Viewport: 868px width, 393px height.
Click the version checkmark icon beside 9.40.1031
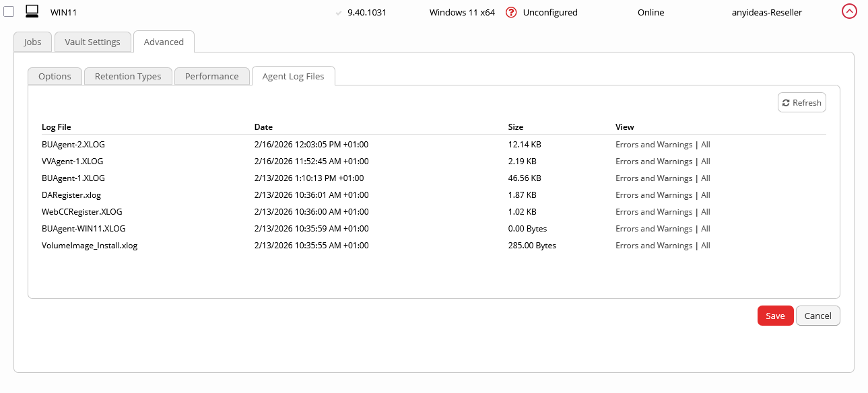click(339, 13)
